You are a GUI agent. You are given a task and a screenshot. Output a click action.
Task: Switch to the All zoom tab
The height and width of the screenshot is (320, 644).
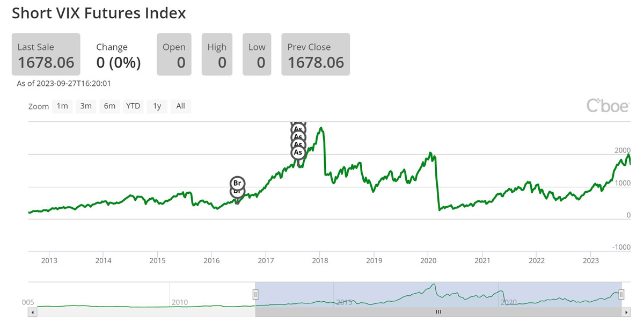click(181, 106)
